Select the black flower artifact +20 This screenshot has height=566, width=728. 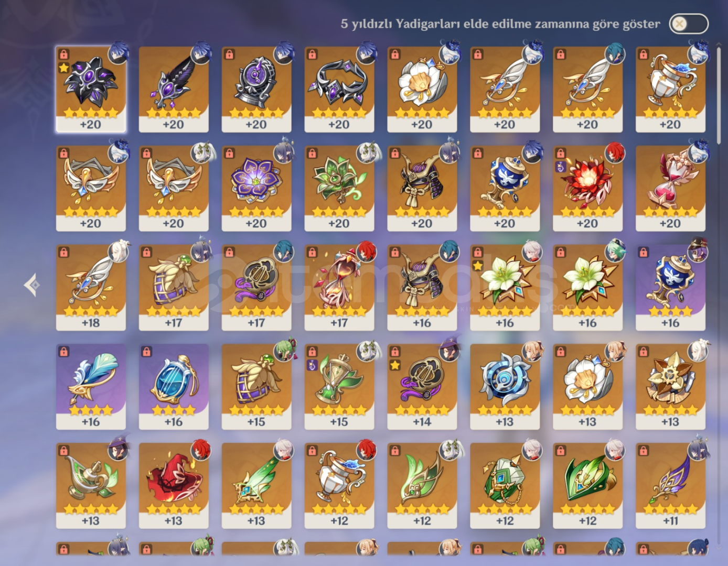91,89
